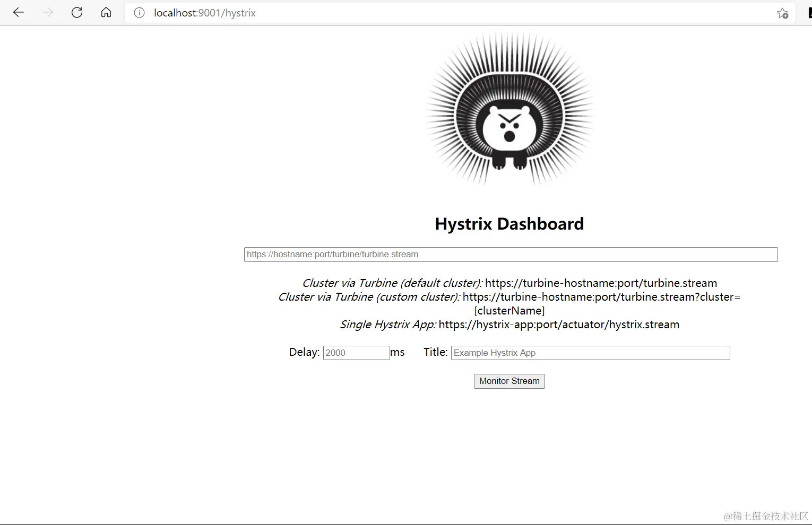
Task: Click the Hystrix Dashboard heading
Action: 509,224
